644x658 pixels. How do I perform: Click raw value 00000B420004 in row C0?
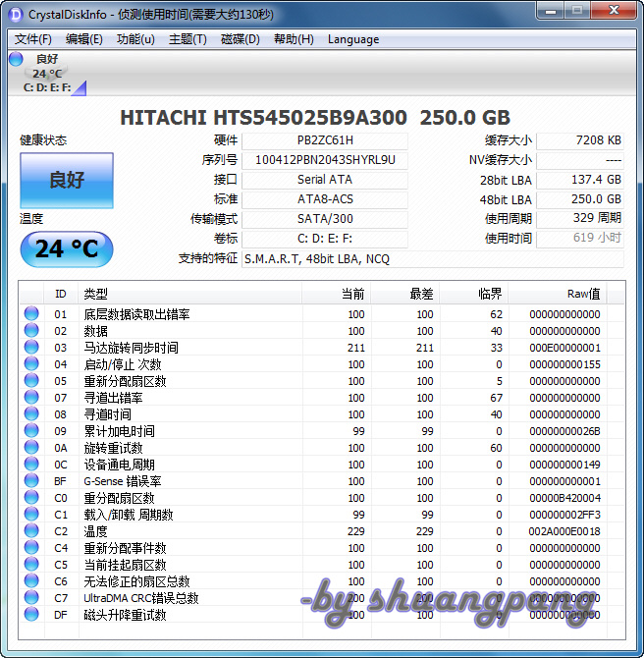(564, 498)
